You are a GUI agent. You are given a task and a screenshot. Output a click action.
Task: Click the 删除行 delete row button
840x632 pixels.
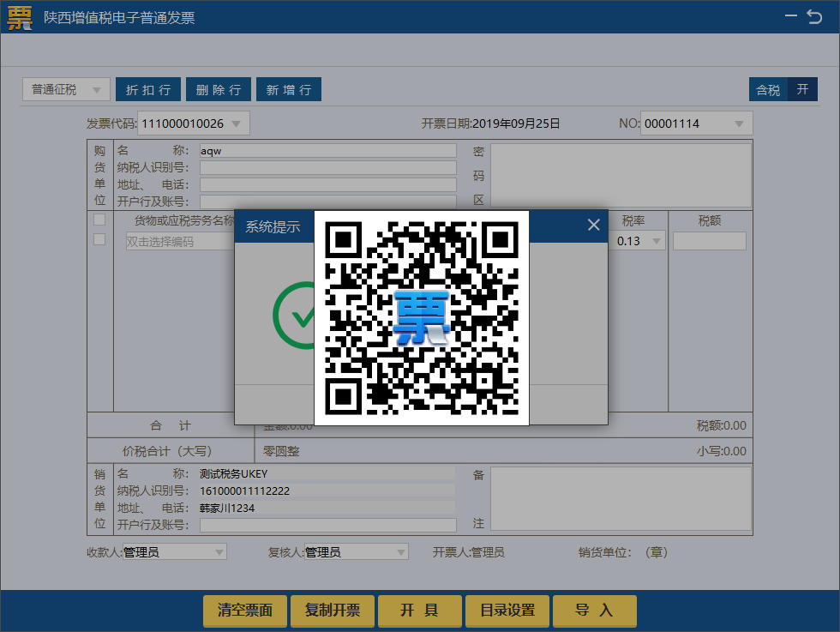pyautogui.click(x=218, y=89)
